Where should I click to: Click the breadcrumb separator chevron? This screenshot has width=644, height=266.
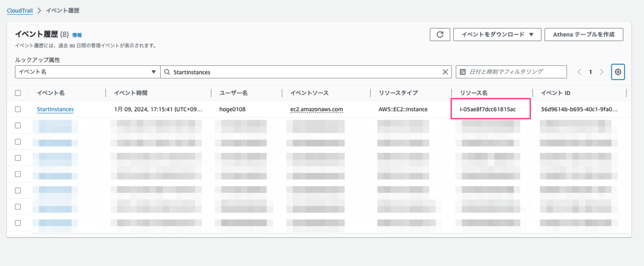point(39,10)
